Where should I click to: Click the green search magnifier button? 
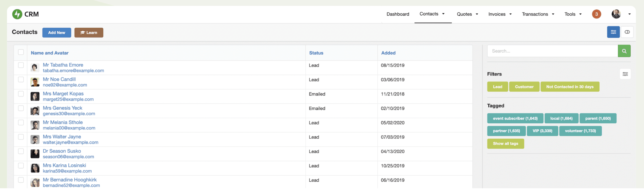pos(624,51)
